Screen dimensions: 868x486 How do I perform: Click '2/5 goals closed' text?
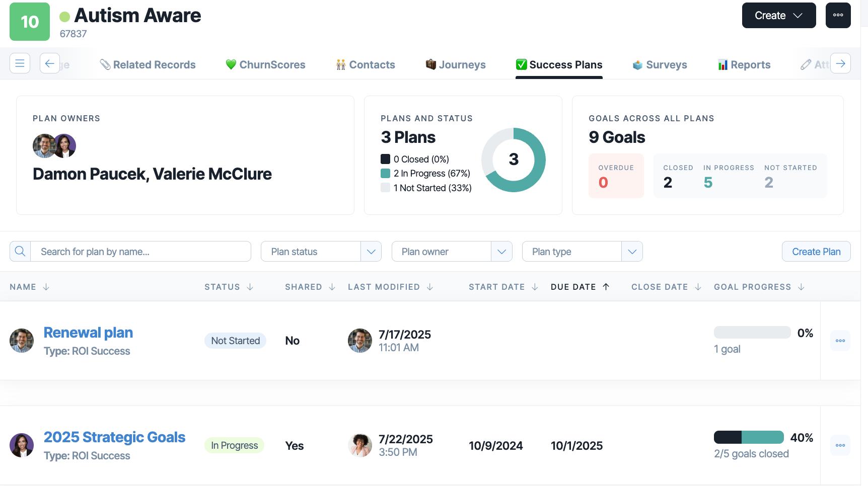pos(751,454)
